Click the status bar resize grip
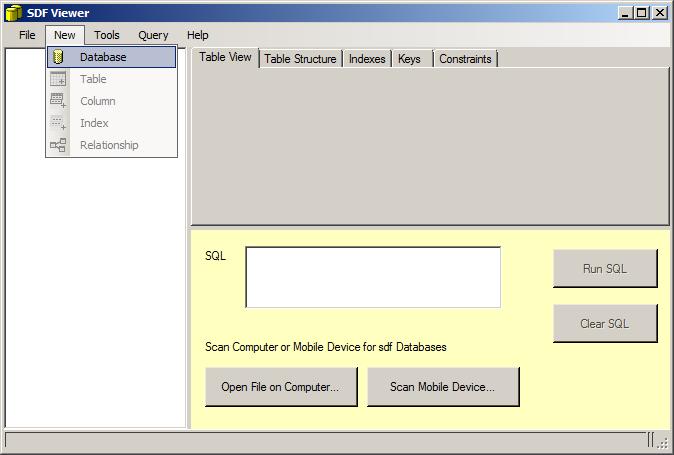This screenshot has height=455, width=674. pyautogui.click(x=663, y=443)
